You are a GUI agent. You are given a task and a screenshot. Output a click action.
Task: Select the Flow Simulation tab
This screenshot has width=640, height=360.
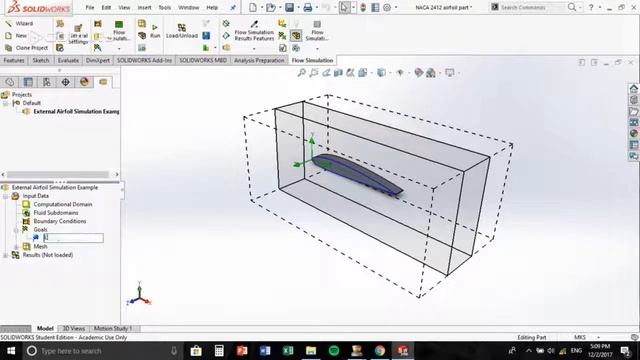312,60
